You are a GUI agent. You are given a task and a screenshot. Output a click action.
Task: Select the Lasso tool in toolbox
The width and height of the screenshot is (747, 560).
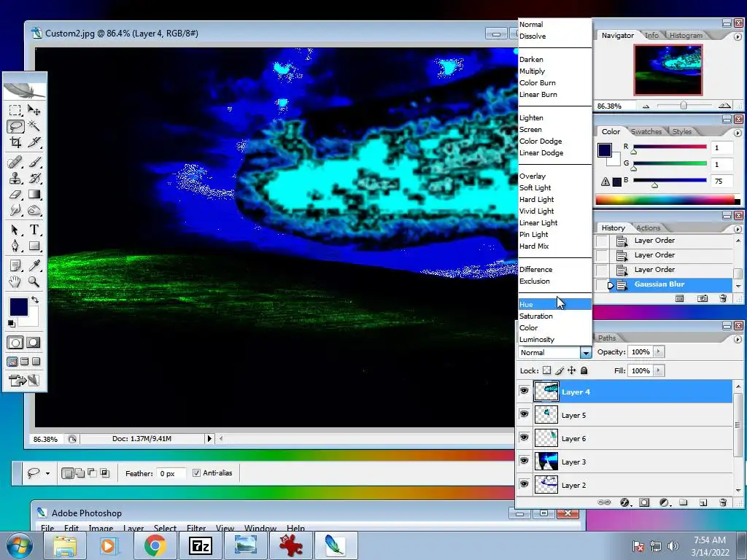click(15, 126)
